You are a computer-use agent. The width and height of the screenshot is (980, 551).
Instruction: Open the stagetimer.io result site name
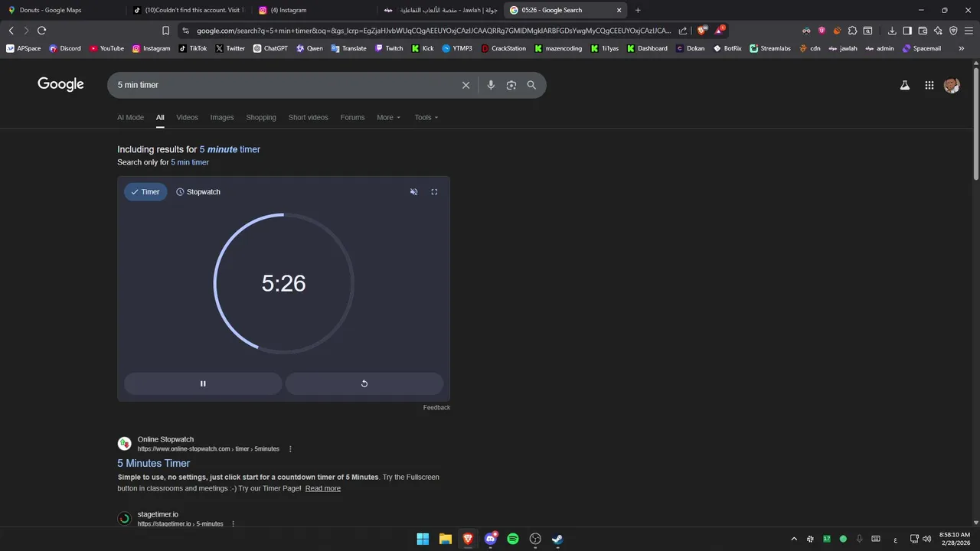158,514
